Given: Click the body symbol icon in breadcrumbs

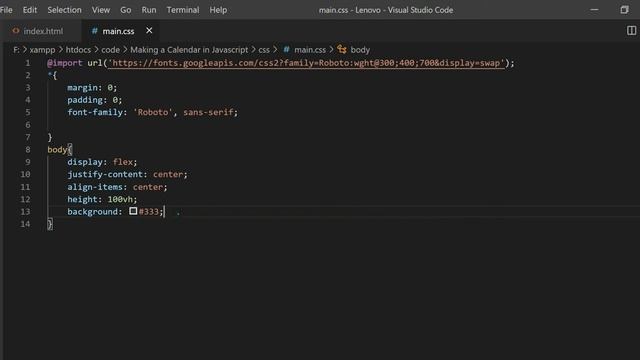Looking at the screenshot, I should click(342, 49).
